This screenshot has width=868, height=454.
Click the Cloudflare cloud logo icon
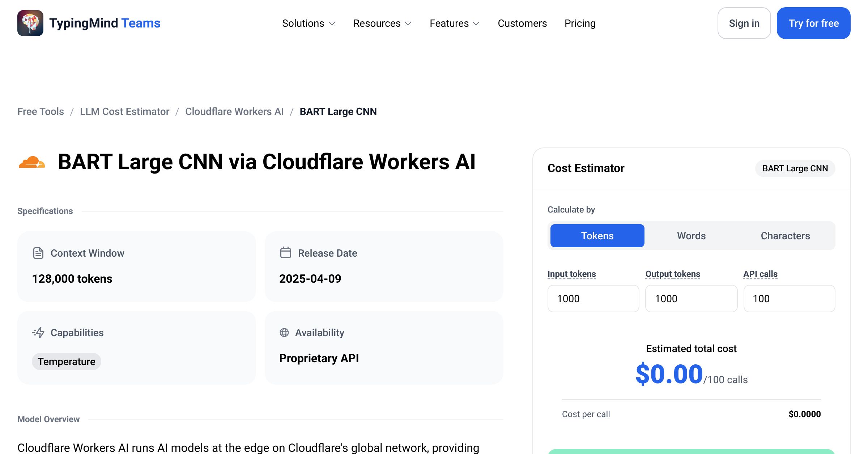point(32,162)
